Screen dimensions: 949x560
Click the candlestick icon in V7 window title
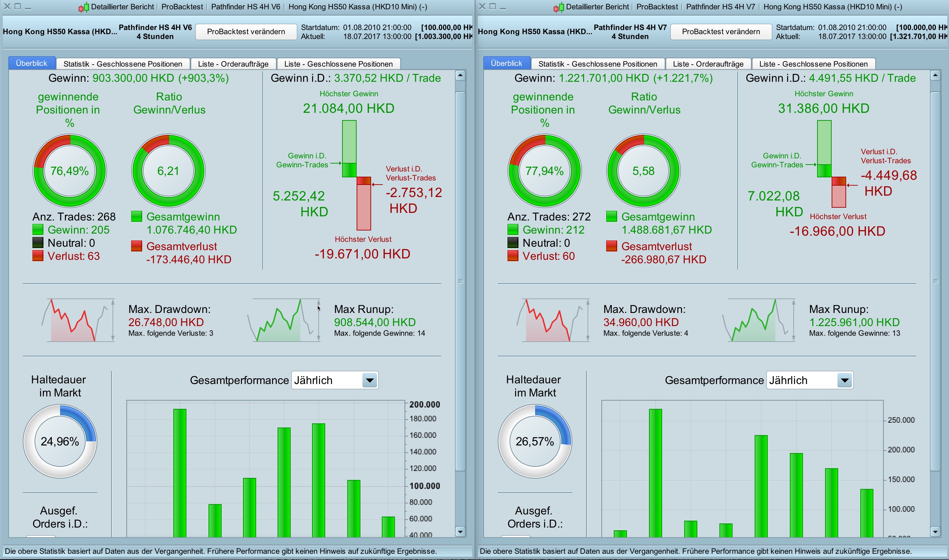tap(559, 7)
